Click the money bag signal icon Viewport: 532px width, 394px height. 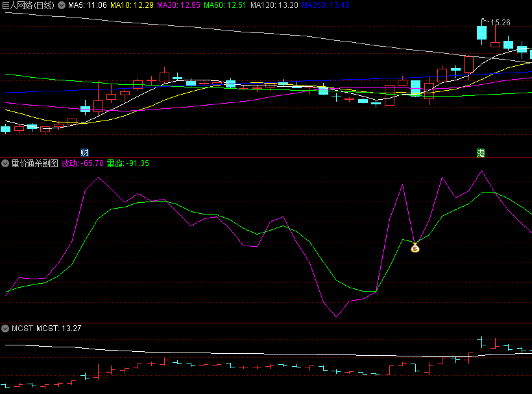[415, 248]
